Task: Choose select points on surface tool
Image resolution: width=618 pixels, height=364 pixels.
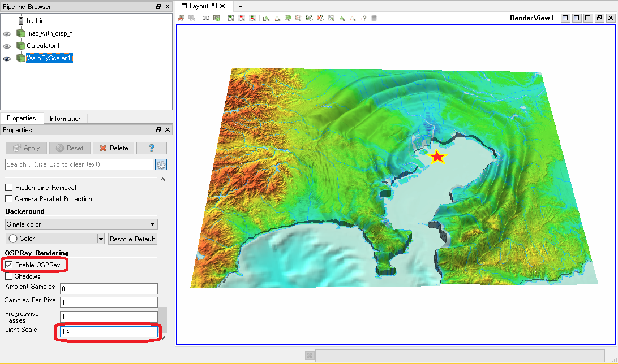Action: click(x=277, y=18)
